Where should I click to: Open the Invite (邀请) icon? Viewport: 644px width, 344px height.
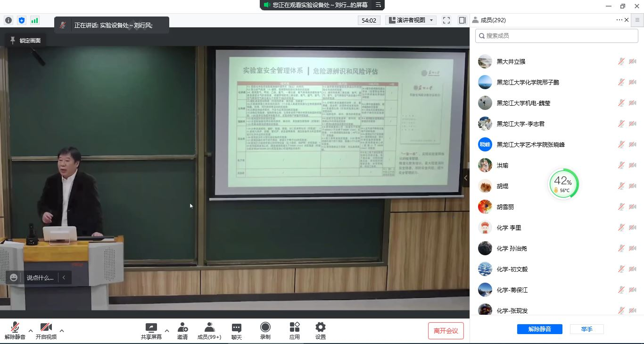(x=182, y=330)
